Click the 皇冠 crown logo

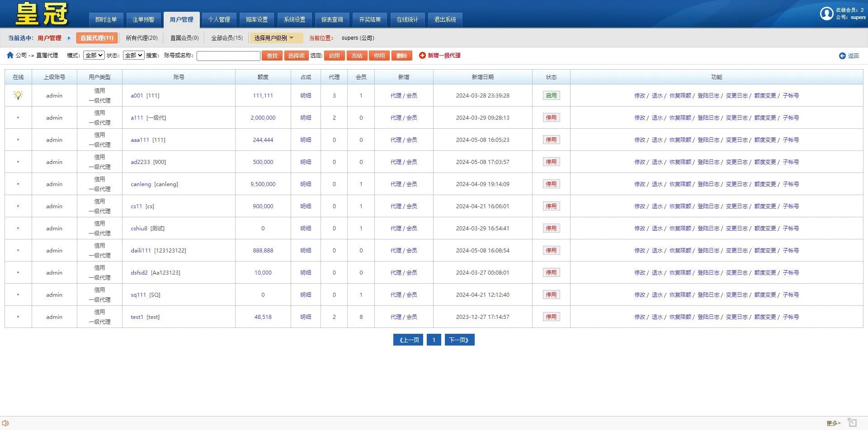pyautogui.click(x=40, y=14)
